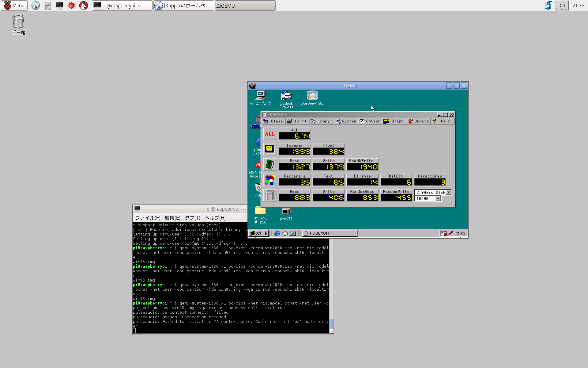588x368 pixels.
Task: Open the trash can desktop icon
Action: (18, 25)
